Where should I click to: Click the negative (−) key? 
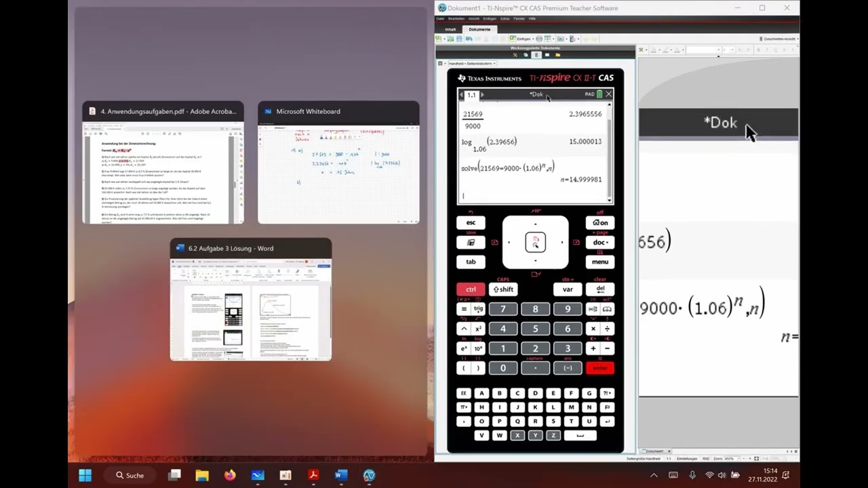568,368
